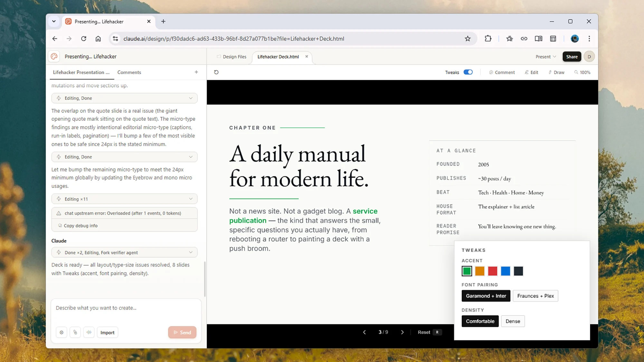Turn off the Tweaks toggle

pos(468,72)
